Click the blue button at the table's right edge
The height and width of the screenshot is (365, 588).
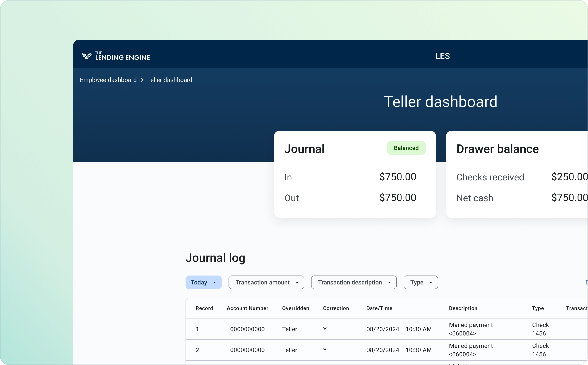coord(587,282)
